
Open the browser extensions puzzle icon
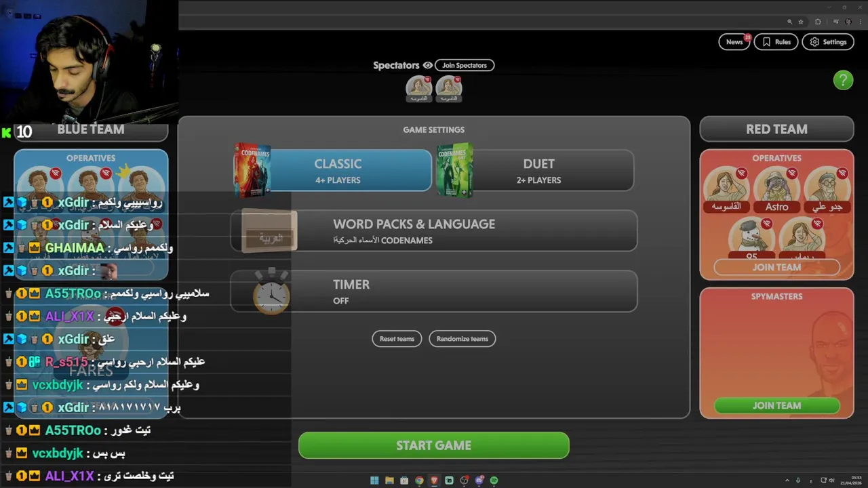click(x=818, y=22)
